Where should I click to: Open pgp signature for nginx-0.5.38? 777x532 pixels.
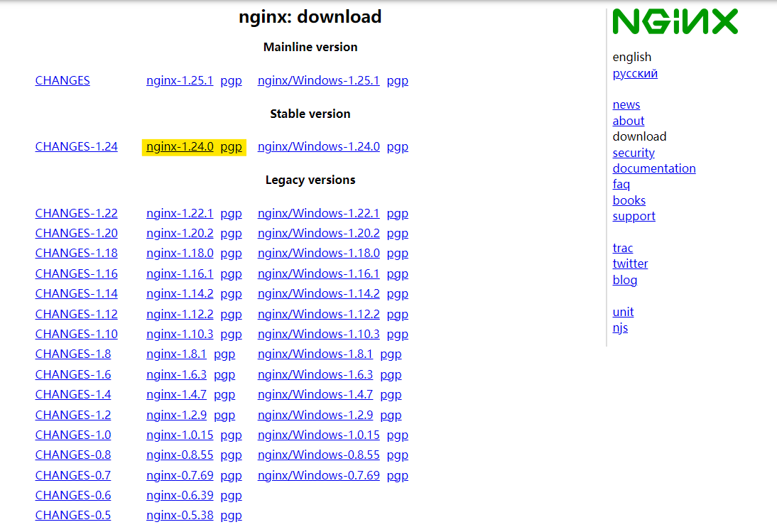[231, 516]
